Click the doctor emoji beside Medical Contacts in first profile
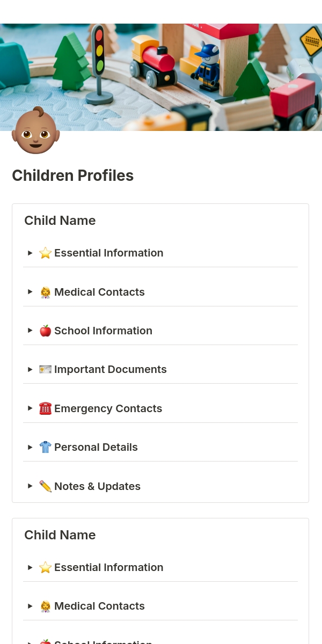 coord(46,292)
